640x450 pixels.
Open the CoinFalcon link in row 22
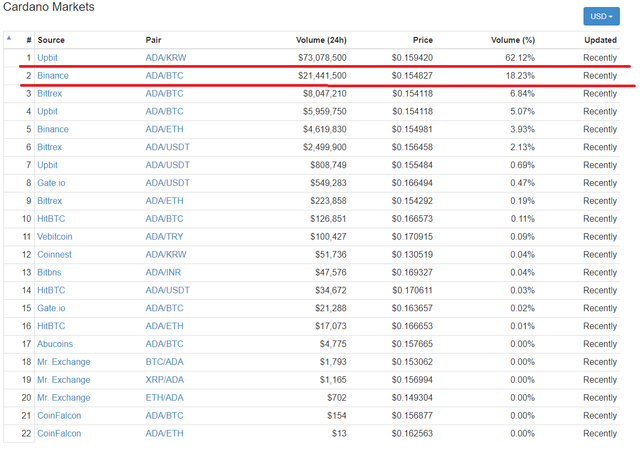click(x=59, y=434)
